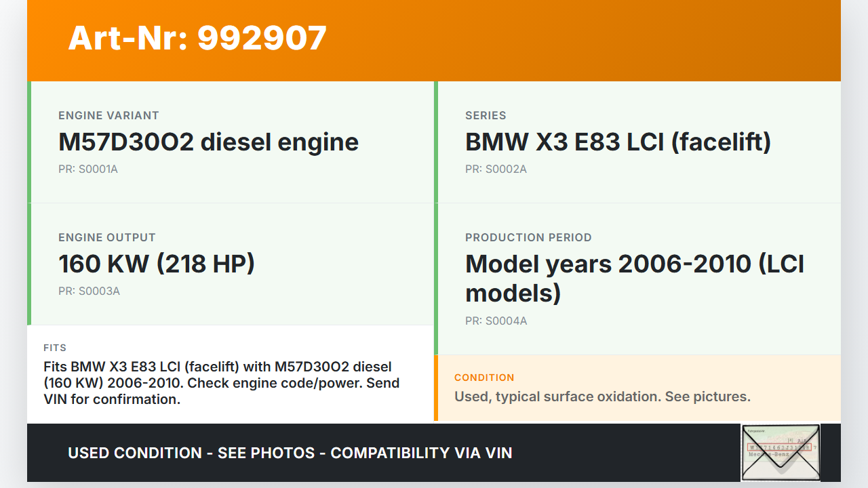Select the M57D30O2 diesel engine value
Screen dimensions: 868x488
point(208,142)
